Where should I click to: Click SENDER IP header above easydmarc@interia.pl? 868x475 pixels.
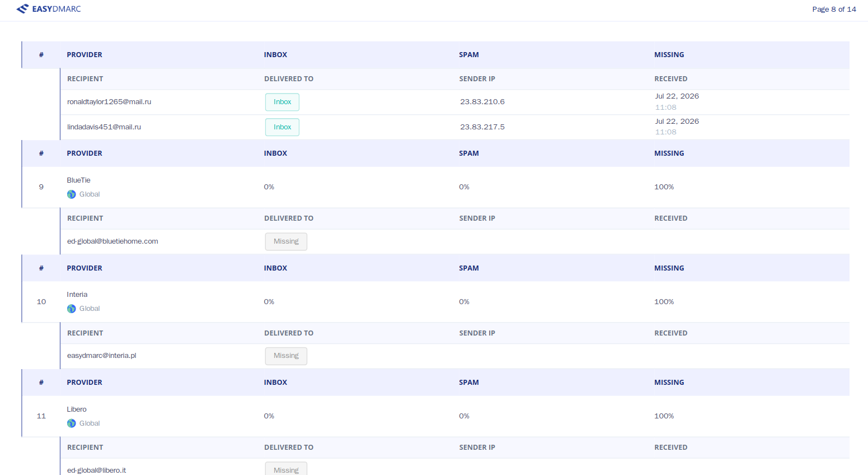(477, 333)
